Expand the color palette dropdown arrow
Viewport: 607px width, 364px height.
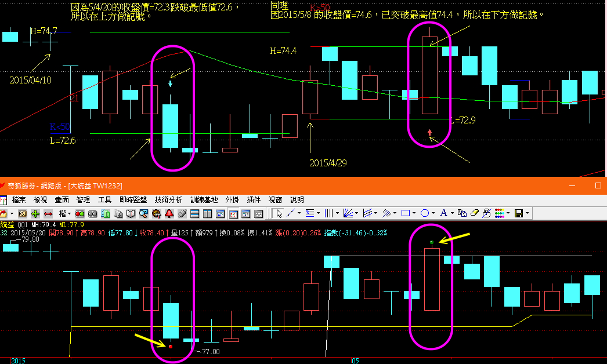coord(508,213)
